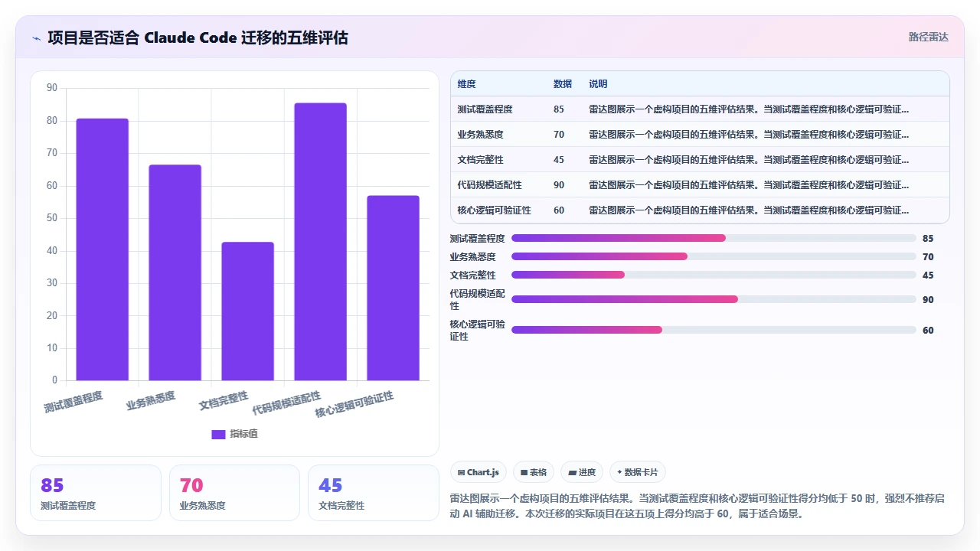Screen dimensions: 980x551
Task: Click the 85 value in the table
Action: [x=559, y=109]
